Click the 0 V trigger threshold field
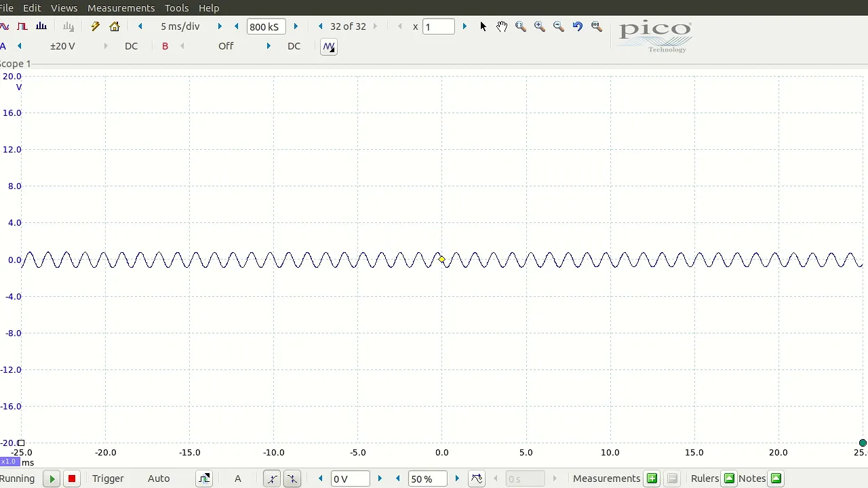868x488 pixels. pos(350,479)
